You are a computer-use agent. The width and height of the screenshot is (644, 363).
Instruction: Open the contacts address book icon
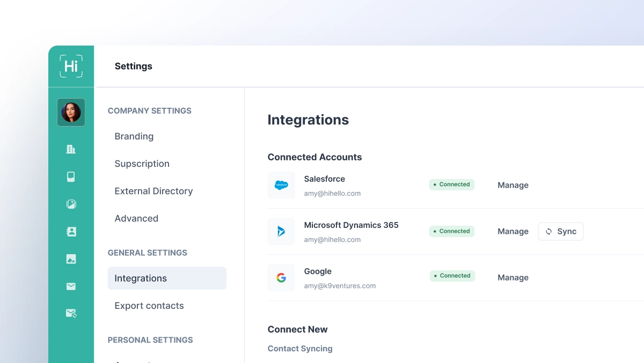pyautogui.click(x=71, y=232)
